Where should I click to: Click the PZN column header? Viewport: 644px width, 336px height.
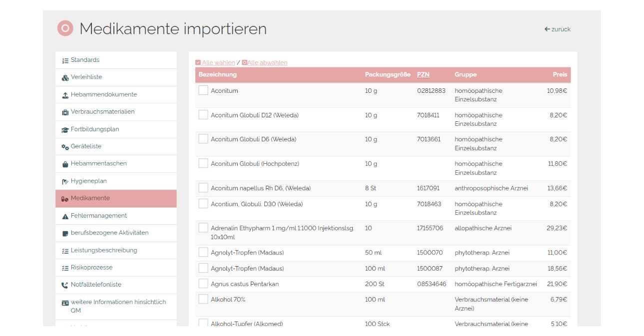tap(423, 74)
